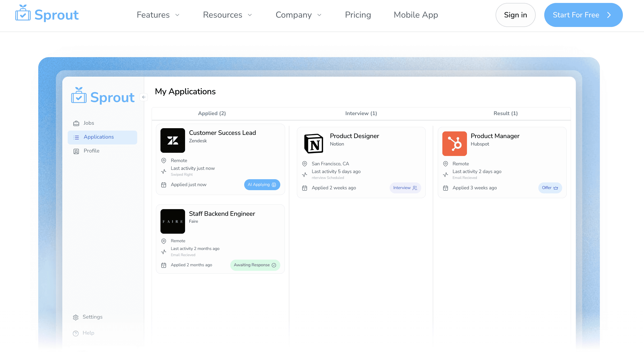644x352 pixels.
Task: Click the Start For Free button
Action: pyautogui.click(x=583, y=15)
